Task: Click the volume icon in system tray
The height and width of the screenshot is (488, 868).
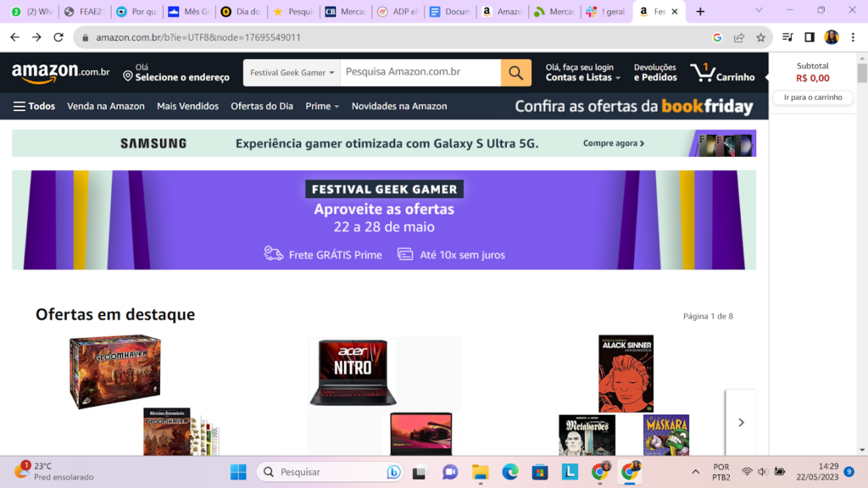Action: click(762, 472)
